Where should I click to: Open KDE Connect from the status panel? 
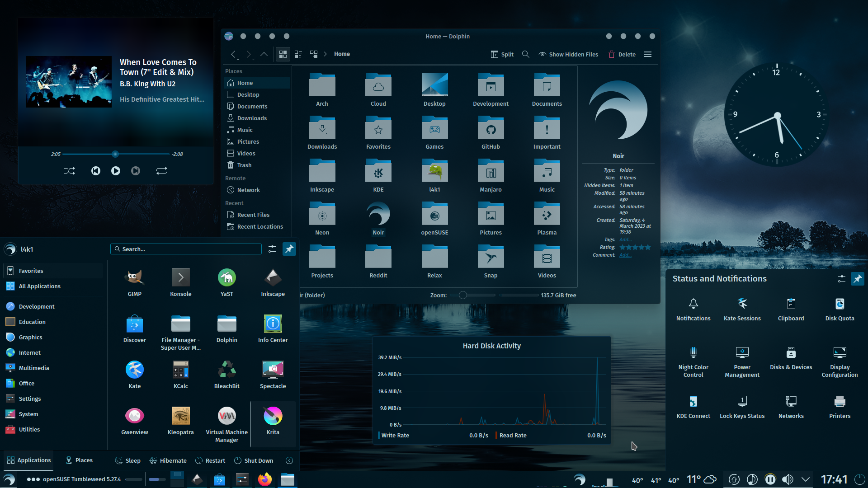point(693,406)
